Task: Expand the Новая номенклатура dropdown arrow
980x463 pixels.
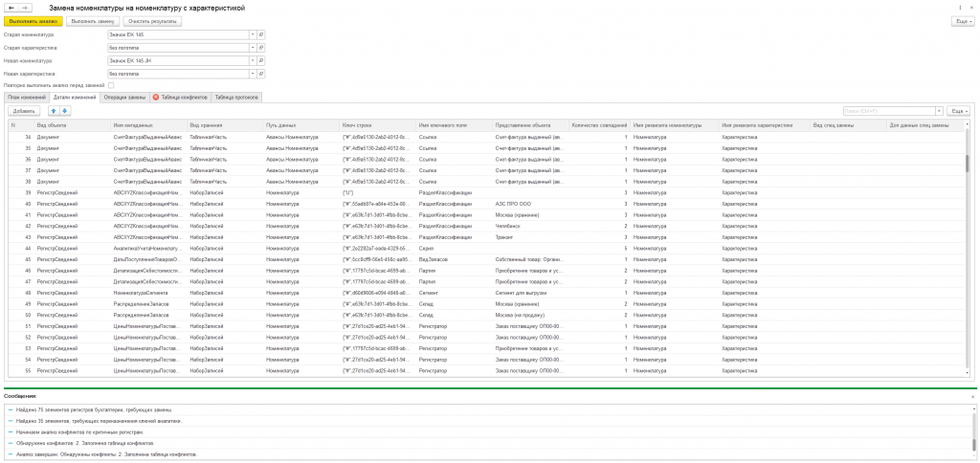Action: (253, 60)
